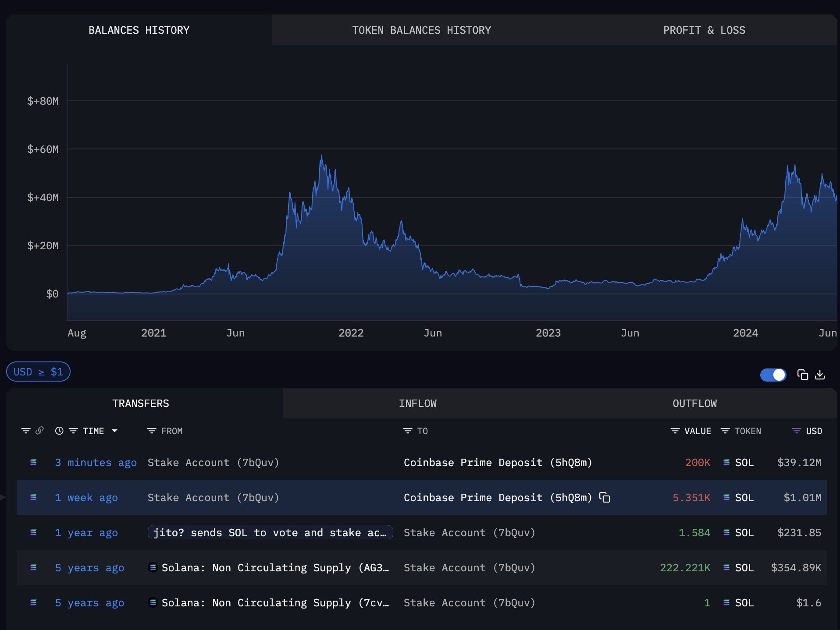The image size is (840, 630).
Task: Open the TOKEN column filter
Action: click(725, 431)
